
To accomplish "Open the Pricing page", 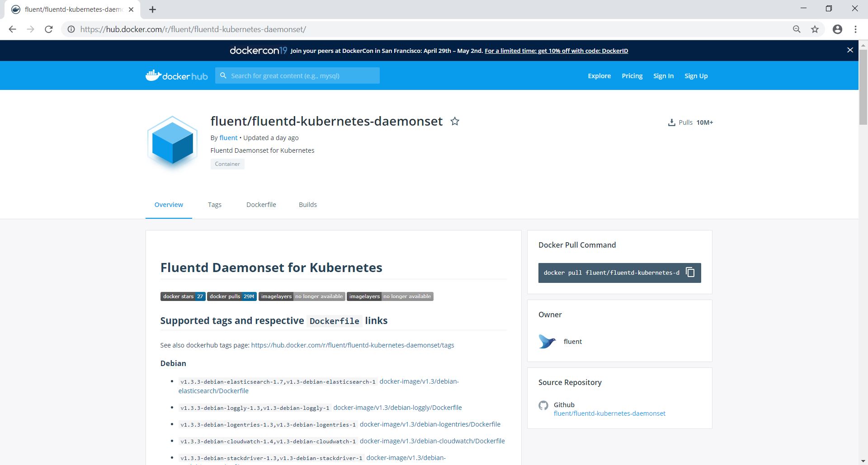I will click(632, 76).
